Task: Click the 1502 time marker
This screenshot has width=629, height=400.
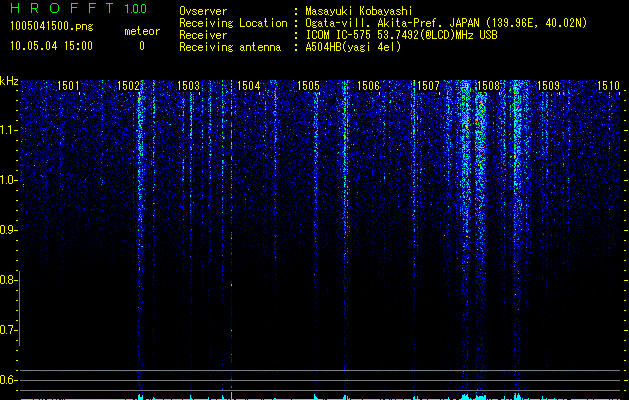Action: pyautogui.click(x=128, y=86)
